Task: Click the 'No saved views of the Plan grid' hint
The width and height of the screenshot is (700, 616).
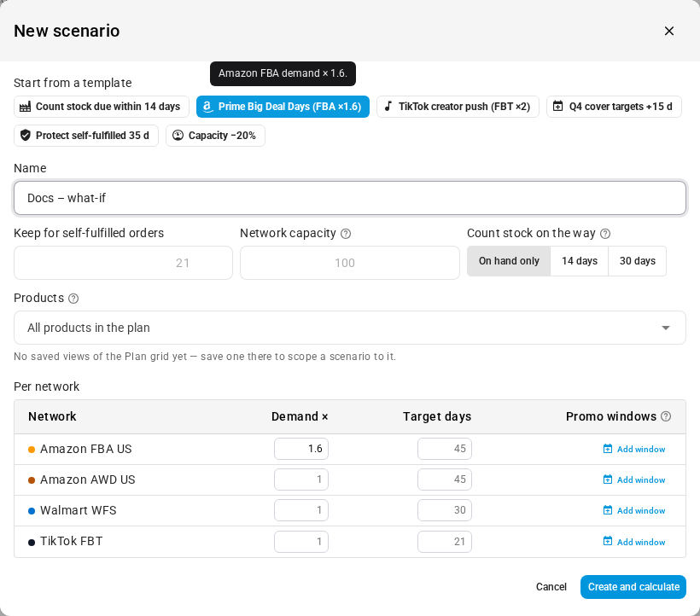Action: (205, 357)
